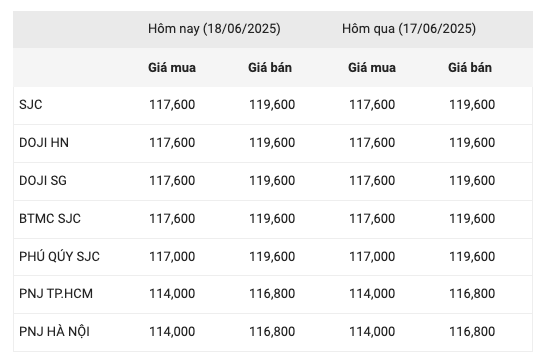Click the BTMC SJC row label
Image resolution: width=542 pixels, height=360 pixels.
pos(50,219)
